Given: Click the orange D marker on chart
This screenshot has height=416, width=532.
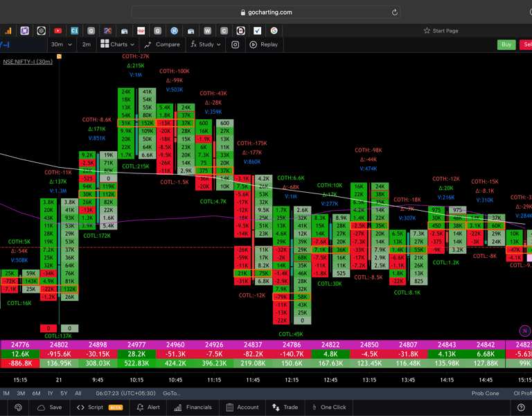Looking at the screenshot, I should coord(59,56).
